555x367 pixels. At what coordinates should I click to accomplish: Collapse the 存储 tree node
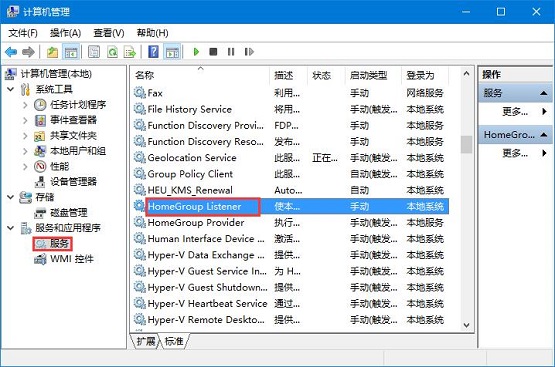11,197
